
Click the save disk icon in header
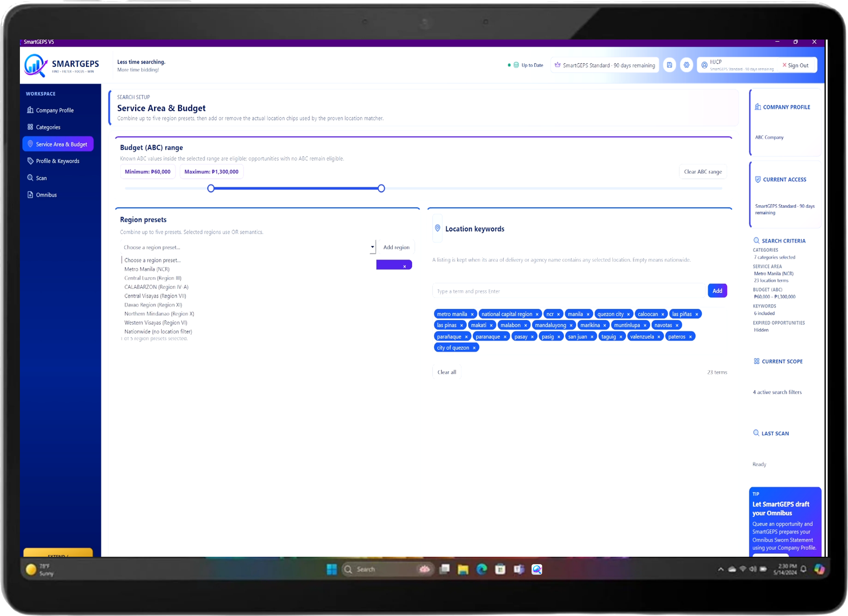pyautogui.click(x=669, y=65)
